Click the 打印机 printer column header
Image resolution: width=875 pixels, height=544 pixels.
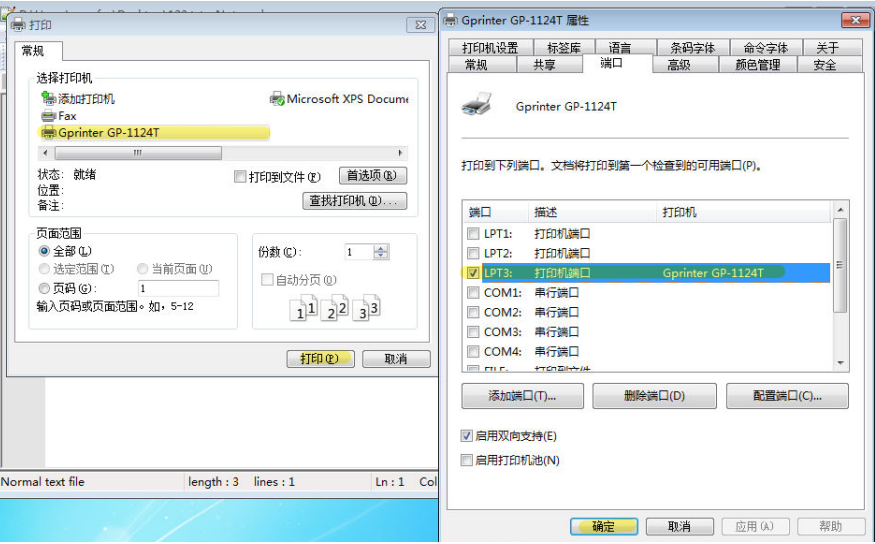pos(744,212)
